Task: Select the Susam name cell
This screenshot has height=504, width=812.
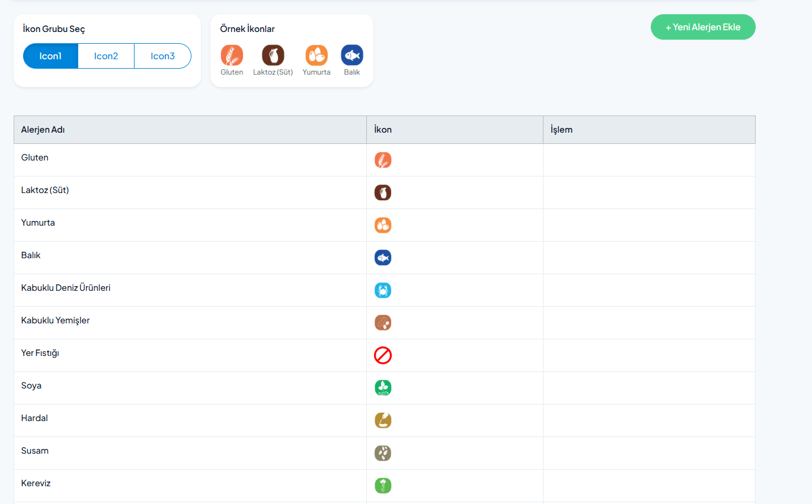Action: tap(190, 453)
